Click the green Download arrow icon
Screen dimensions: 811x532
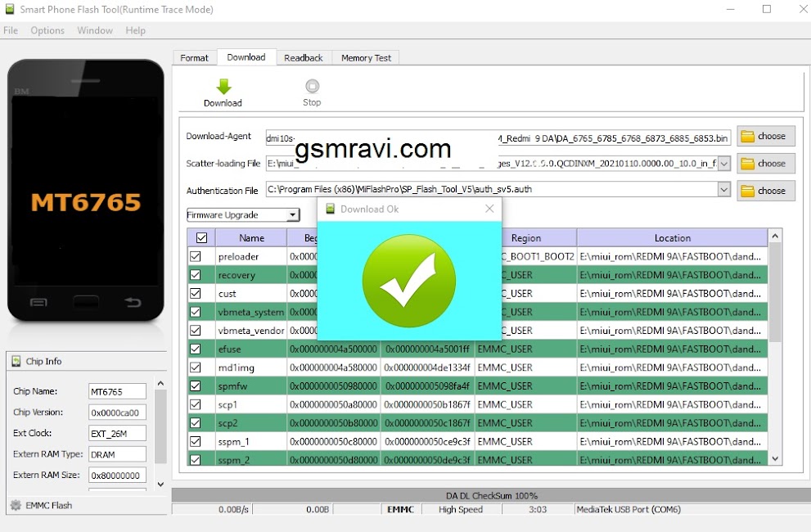click(x=223, y=87)
